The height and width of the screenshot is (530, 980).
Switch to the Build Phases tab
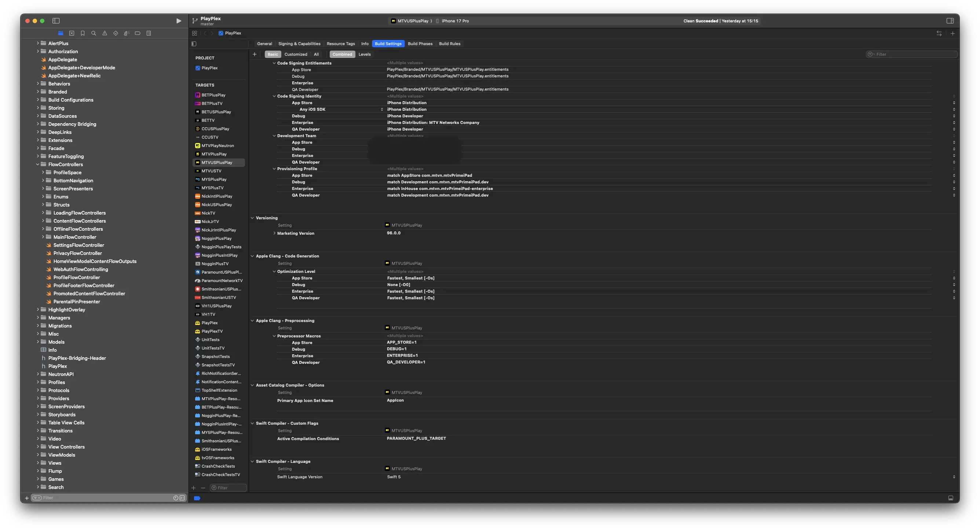[x=420, y=43]
